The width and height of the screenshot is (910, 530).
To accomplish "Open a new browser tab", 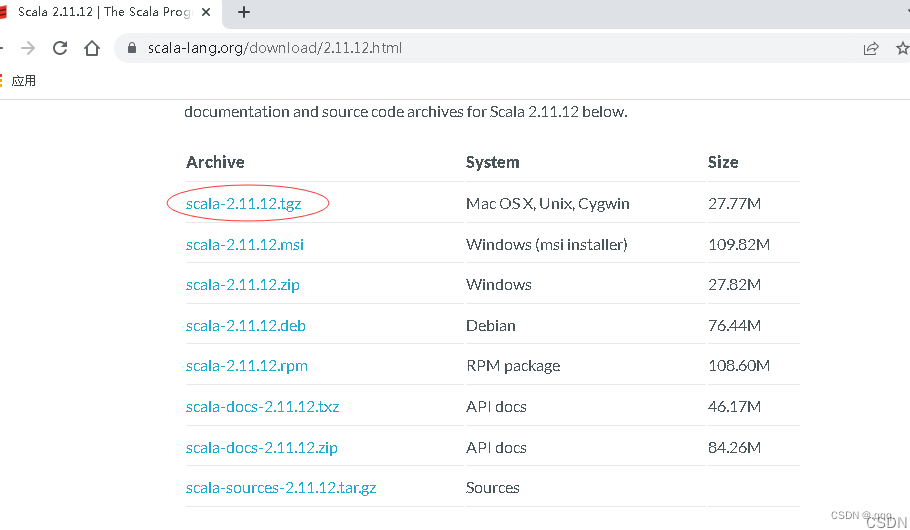I will pos(244,12).
